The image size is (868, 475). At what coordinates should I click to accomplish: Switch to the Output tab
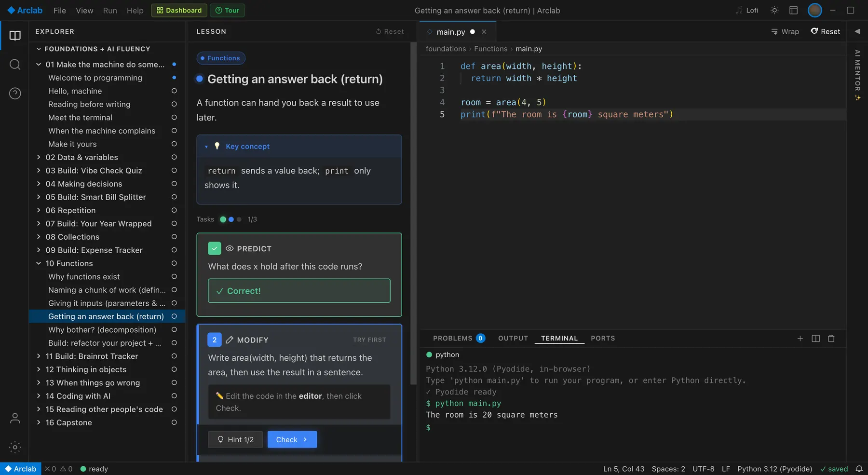pos(513,339)
